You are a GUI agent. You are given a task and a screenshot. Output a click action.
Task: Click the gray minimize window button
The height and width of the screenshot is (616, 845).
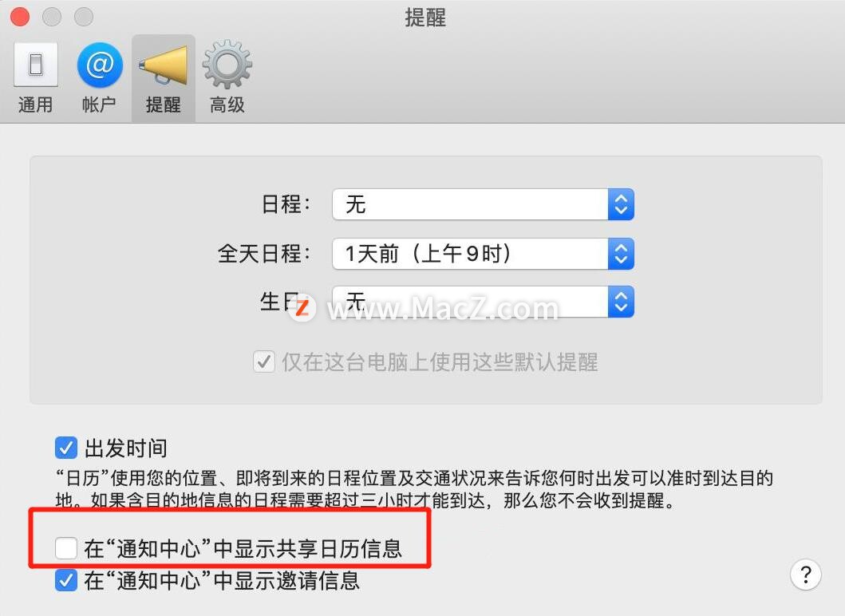(x=52, y=17)
